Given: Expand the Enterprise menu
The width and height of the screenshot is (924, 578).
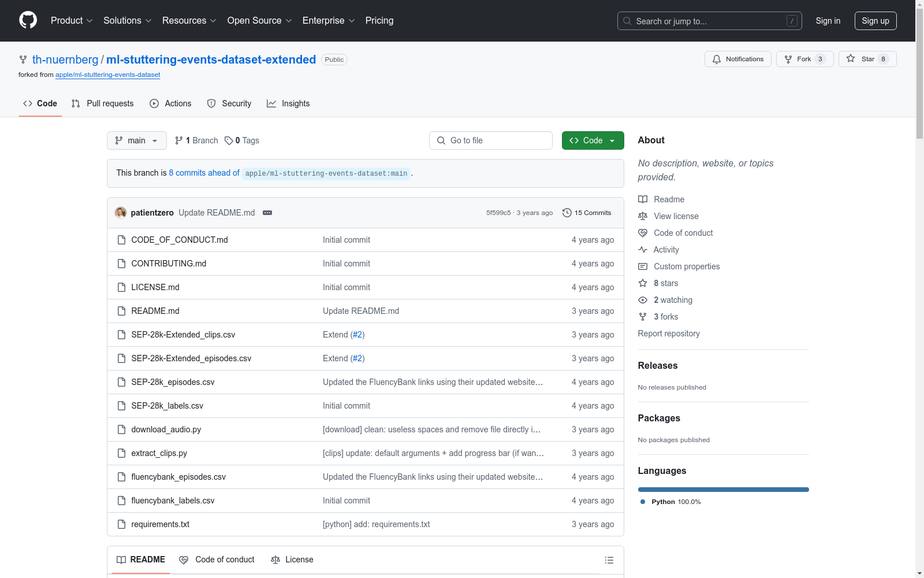Looking at the screenshot, I should pos(329,20).
